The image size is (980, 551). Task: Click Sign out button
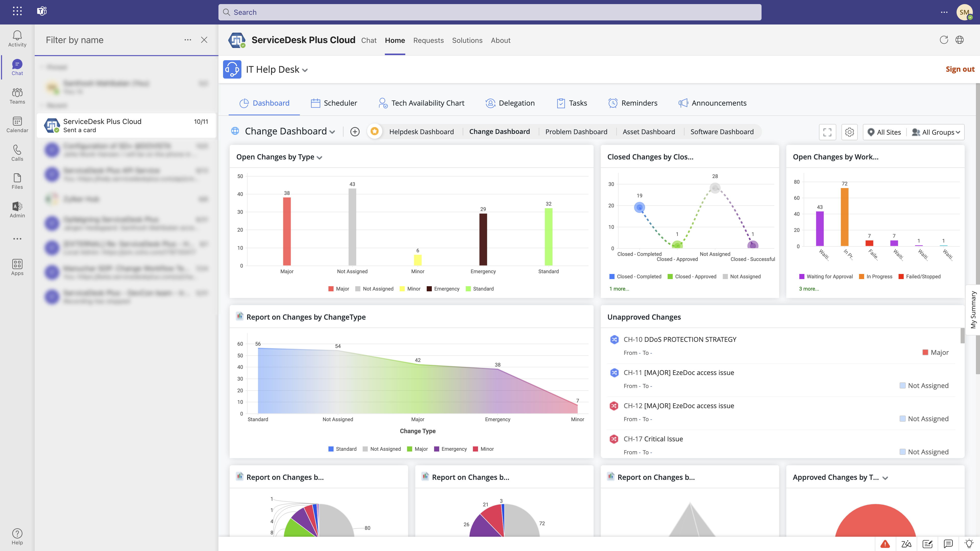point(959,69)
